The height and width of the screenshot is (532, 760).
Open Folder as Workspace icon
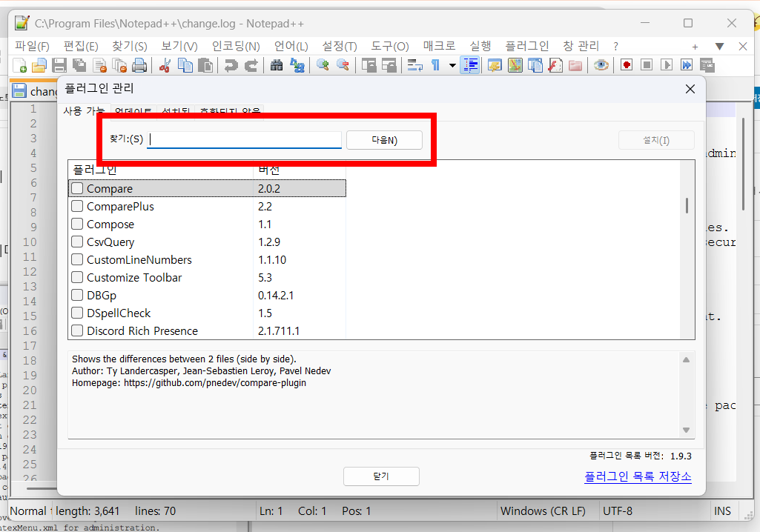pos(575,65)
